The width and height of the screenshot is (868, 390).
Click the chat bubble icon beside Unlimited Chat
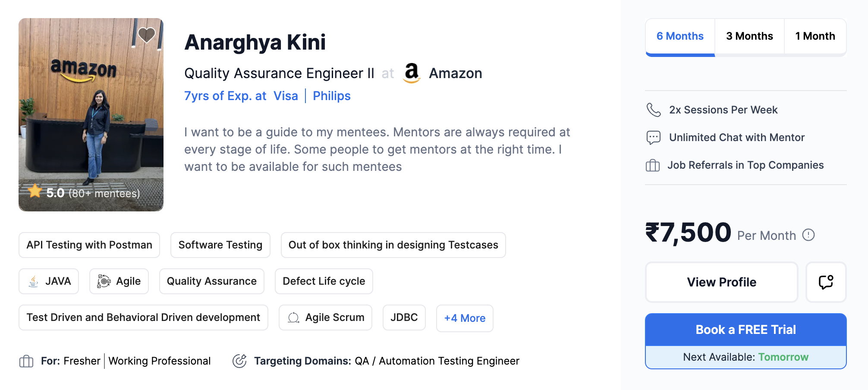coord(653,138)
